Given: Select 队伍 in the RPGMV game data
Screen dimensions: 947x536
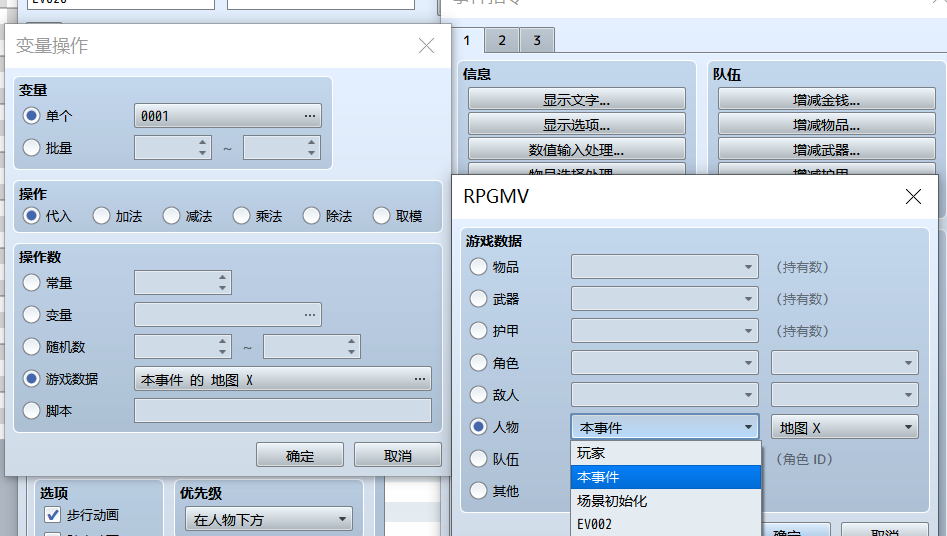Looking at the screenshot, I should click(x=478, y=459).
